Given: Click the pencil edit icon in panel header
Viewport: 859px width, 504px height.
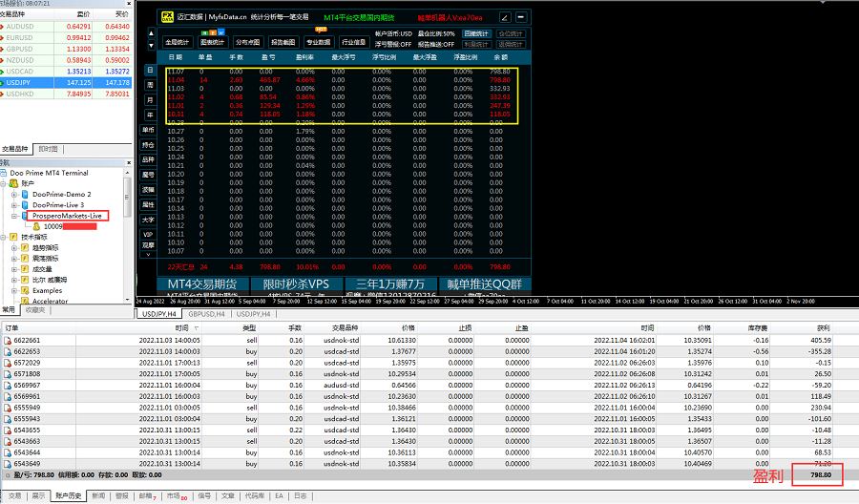Looking at the screenshot, I should point(505,17).
